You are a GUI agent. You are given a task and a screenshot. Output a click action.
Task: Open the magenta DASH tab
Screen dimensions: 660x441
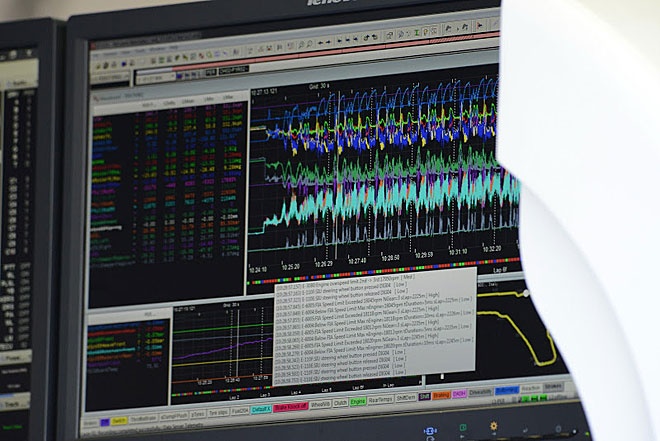tap(459, 394)
